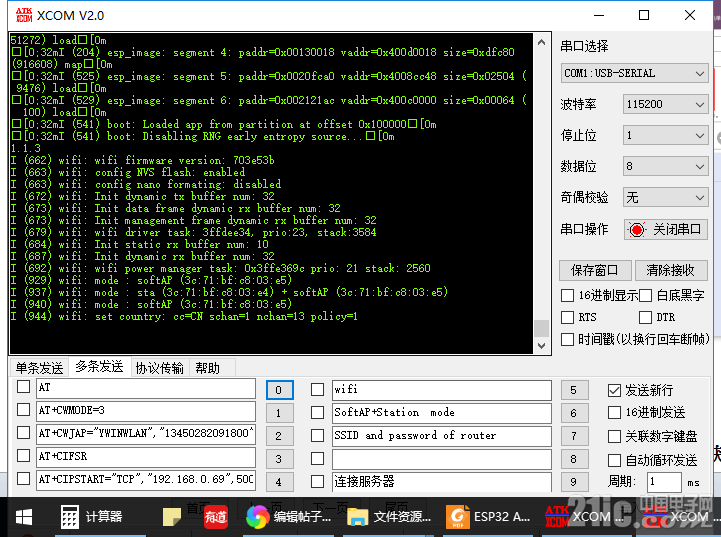Enable the checkbox for AT+CIPSTART command
This screenshot has width=721, height=537.
(23, 479)
